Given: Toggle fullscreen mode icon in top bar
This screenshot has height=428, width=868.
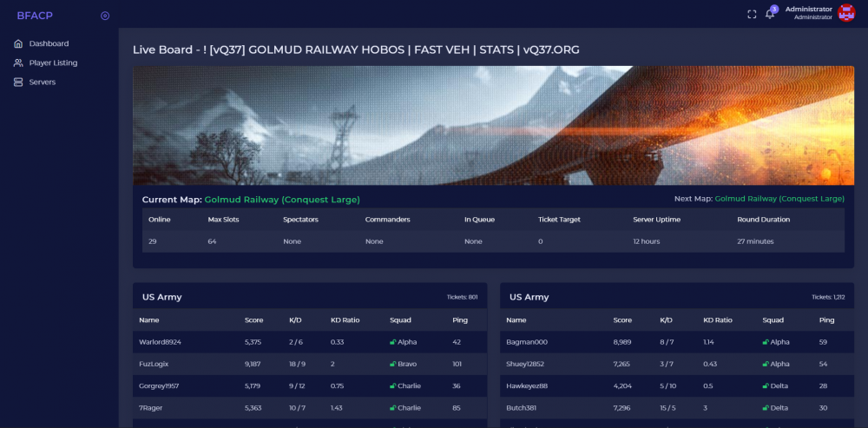Looking at the screenshot, I should (x=752, y=13).
